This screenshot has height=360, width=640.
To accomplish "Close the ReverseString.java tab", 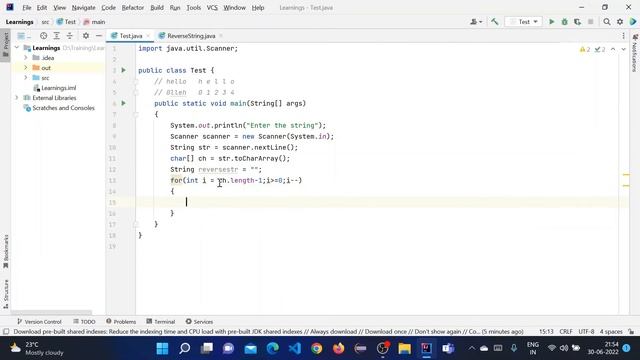I will [x=221, y=36].
